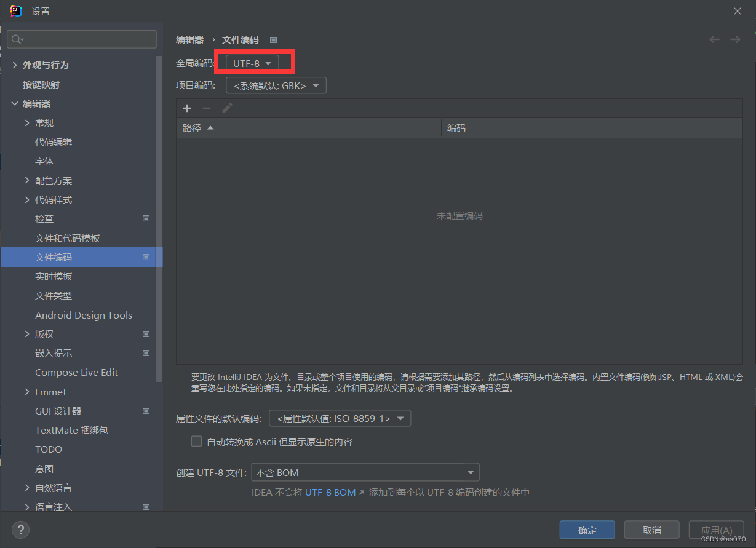756x548 pixels.
Task: Enable 自动转换成 Ascii 但显示原生的内容 checkbox
Action: [x=196, y=441]
